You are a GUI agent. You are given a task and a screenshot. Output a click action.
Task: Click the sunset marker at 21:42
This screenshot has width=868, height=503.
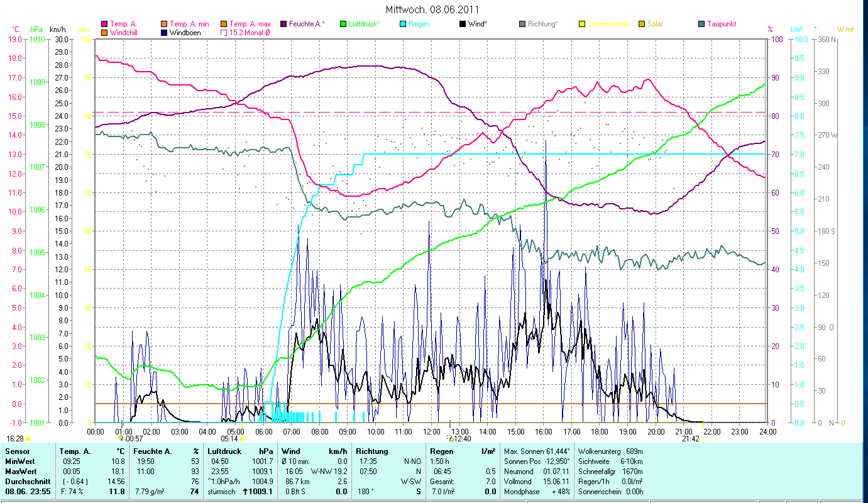[x=703, y=439]
